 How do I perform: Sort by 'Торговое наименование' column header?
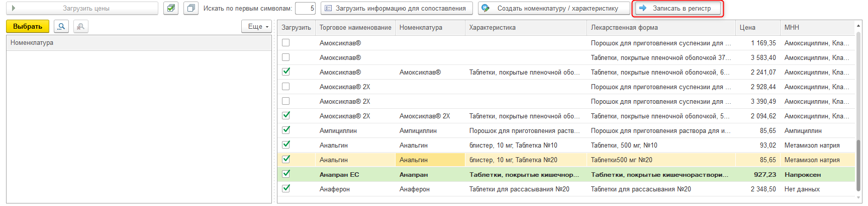pos(355,28)
